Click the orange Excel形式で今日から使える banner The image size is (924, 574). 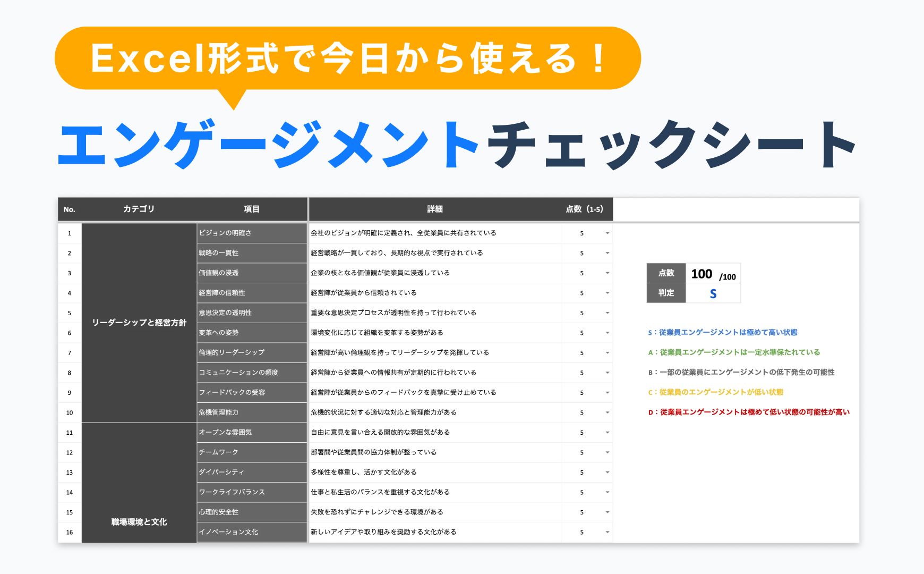(x=348, y=58)
